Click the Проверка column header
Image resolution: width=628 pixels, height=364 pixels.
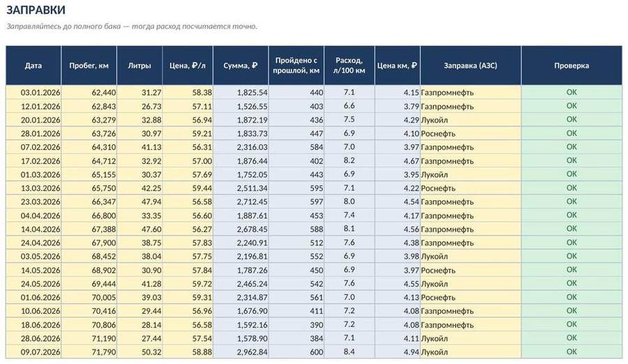571,66
